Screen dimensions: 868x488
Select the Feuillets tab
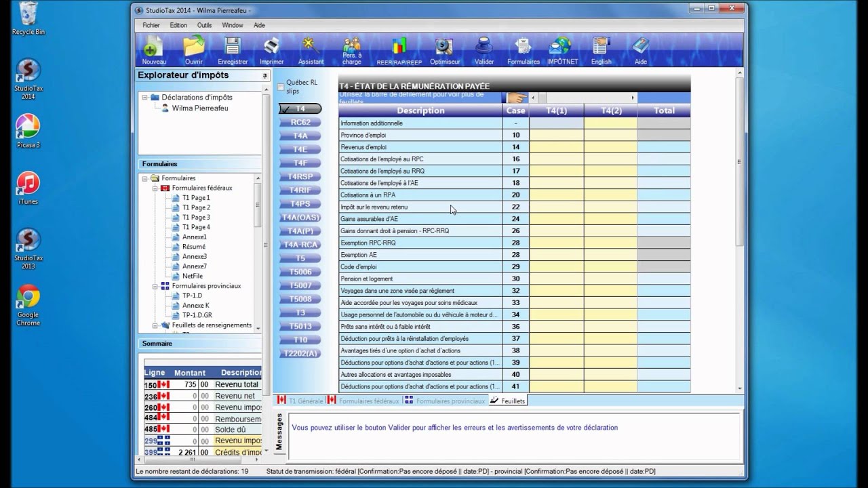tap(507, 401)
